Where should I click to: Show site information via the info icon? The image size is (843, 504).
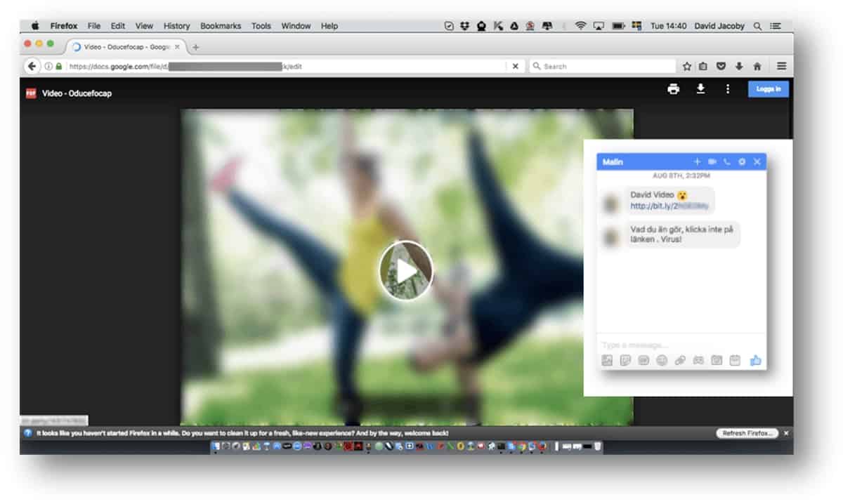[x=48, y=67]
